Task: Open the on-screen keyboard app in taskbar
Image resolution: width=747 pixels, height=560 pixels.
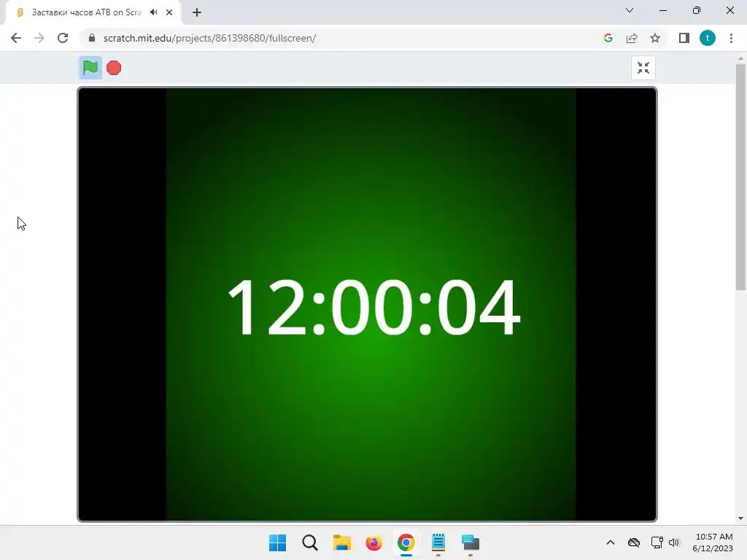Action: (x=471, y=542)
